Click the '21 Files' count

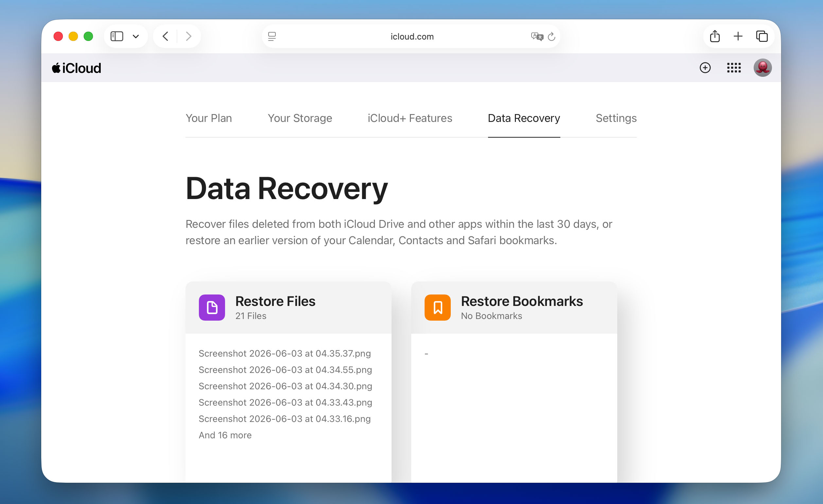click(251, 316)
